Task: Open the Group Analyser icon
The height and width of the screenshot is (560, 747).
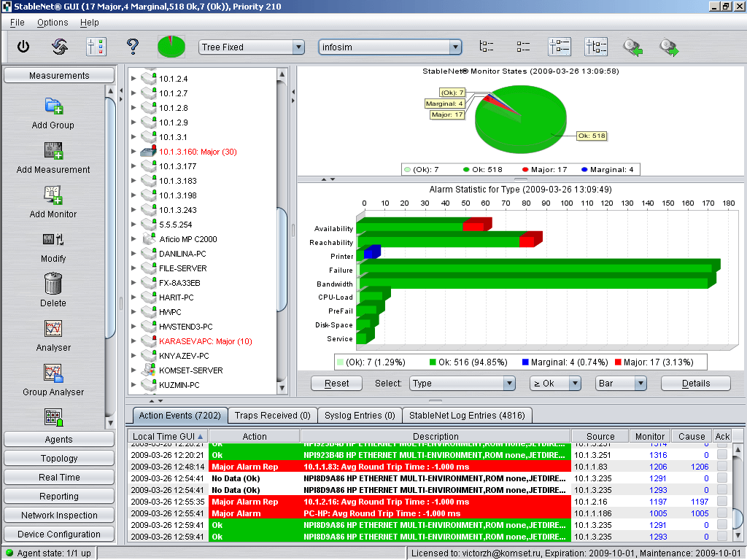Action: 53,373
